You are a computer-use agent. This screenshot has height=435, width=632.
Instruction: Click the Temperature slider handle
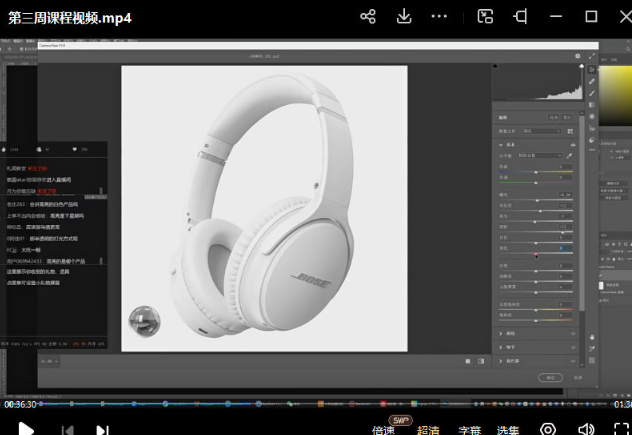point(536,172)
